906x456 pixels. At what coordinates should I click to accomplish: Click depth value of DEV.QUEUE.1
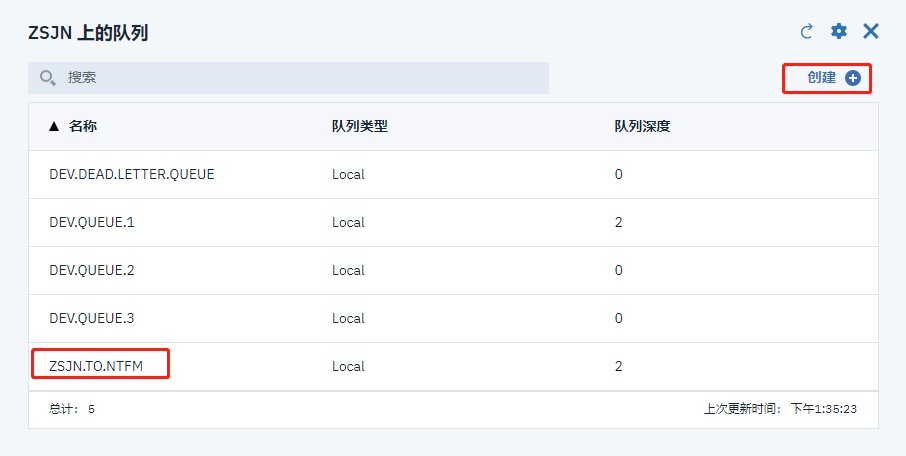tap(619, 222)
